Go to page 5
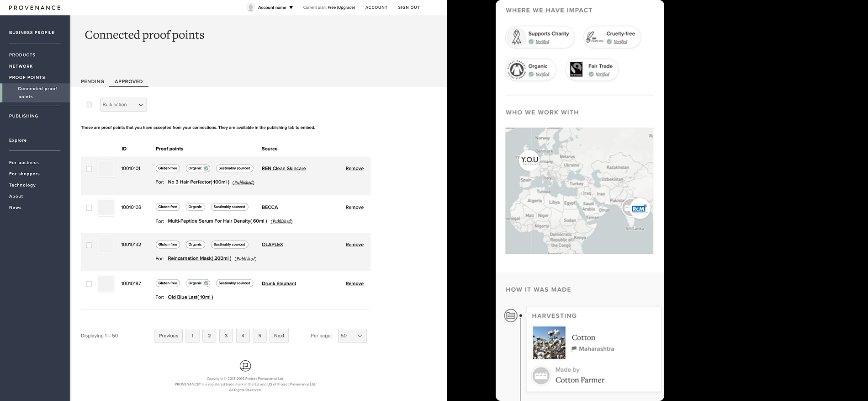 point(259,336)
